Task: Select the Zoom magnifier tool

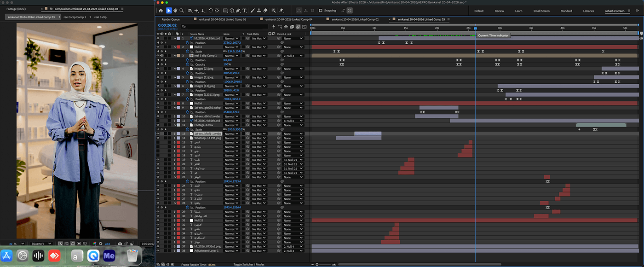Action: pos(182,11)
